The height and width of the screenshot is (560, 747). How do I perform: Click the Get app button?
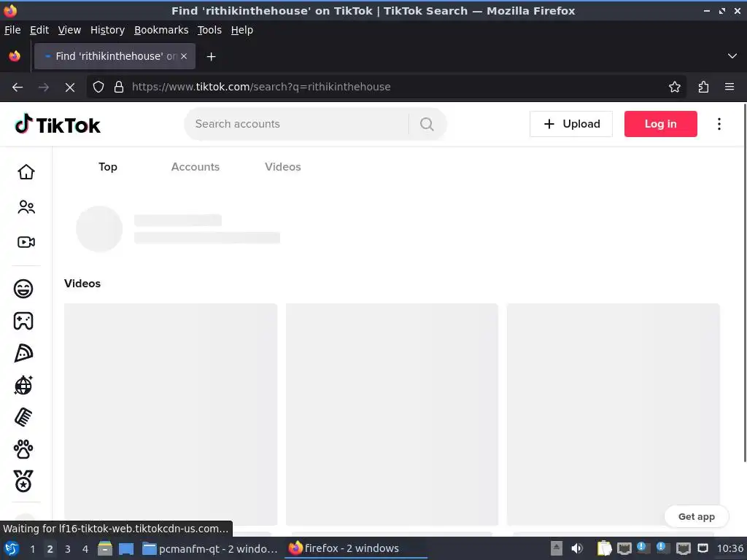[x=697, y=517]
